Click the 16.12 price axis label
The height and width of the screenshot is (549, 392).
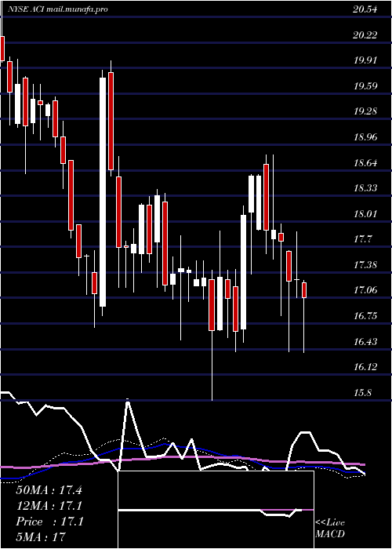[x=365, y=366]
